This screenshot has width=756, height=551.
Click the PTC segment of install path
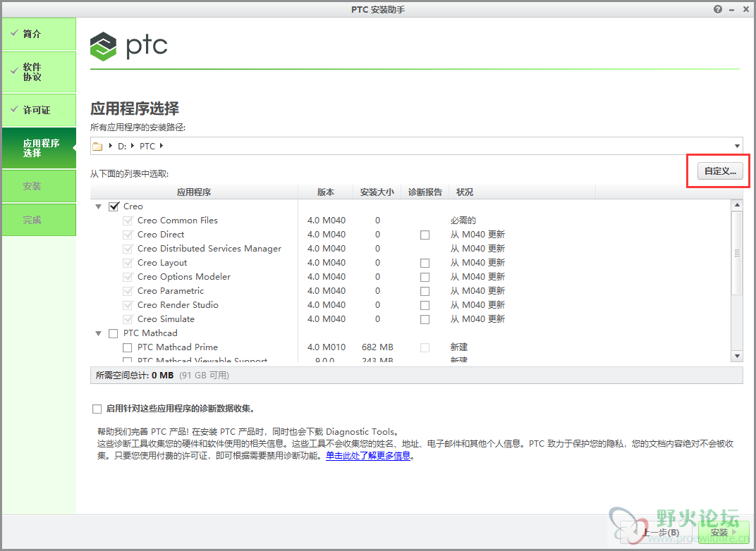pyautogui.click(x=147, y=146)
